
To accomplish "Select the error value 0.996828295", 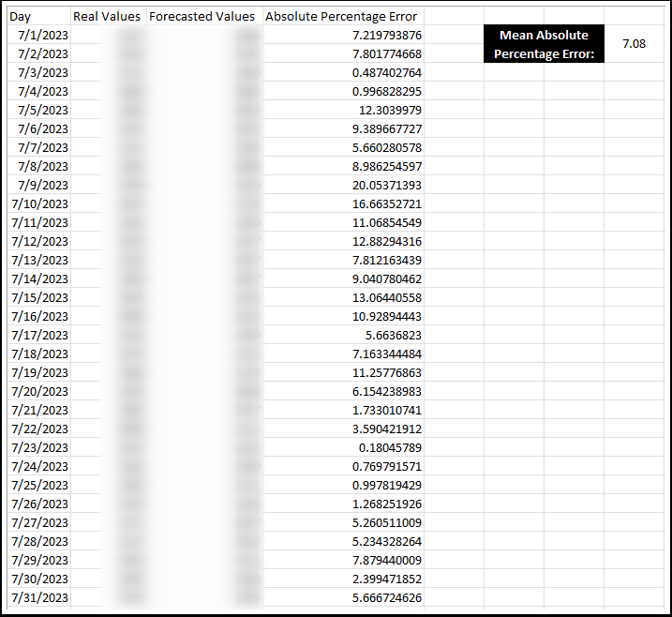I will pos(343,91).
